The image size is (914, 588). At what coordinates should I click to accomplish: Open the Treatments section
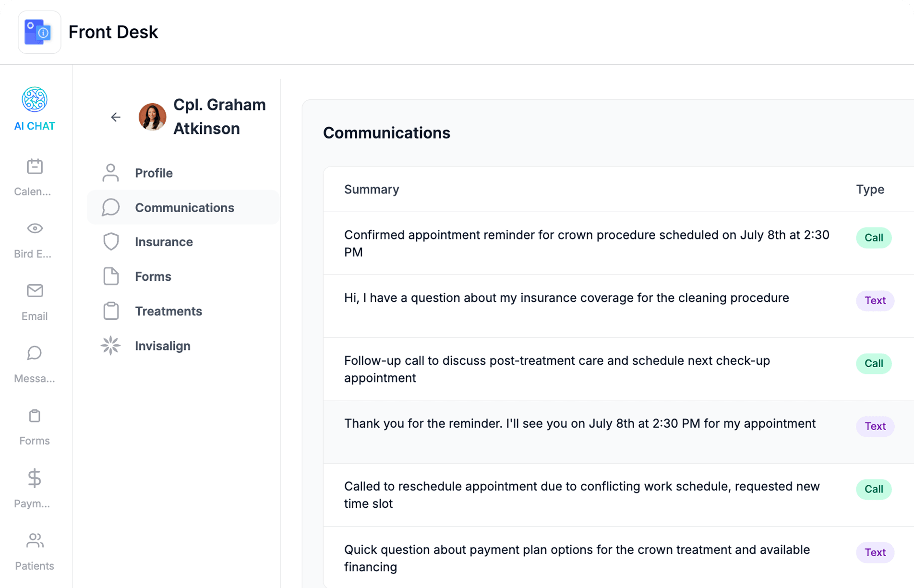[x=168, y=311]
